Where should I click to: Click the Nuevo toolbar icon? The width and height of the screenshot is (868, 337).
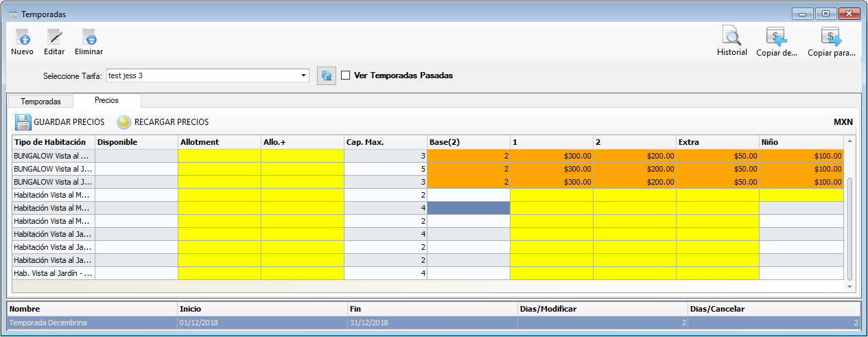tap(22, 37)
